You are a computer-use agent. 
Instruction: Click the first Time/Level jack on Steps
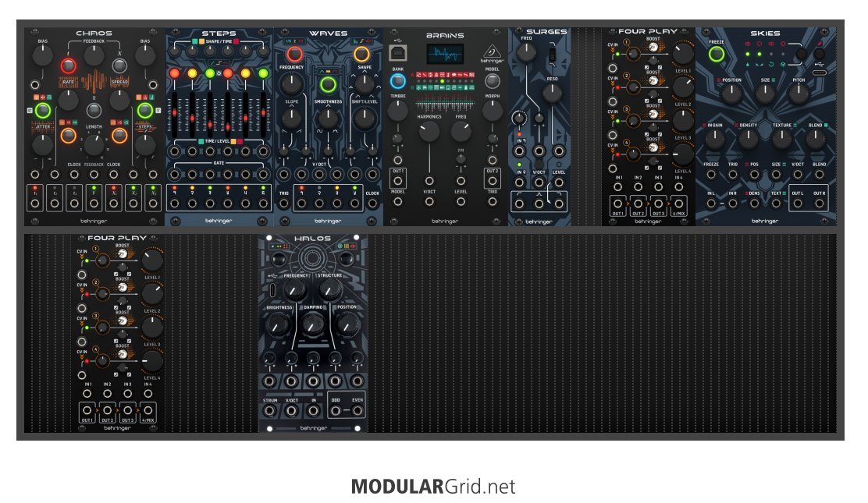click(174, 151)
